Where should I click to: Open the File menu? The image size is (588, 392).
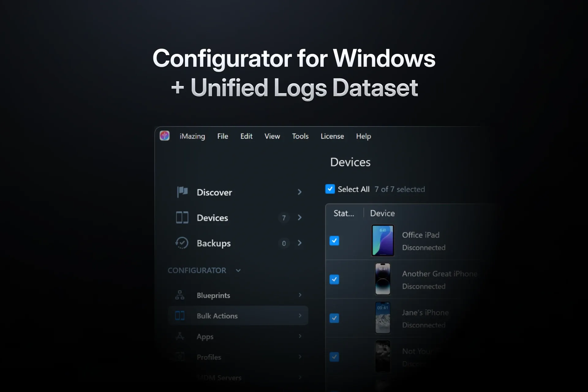pos(223,136)
